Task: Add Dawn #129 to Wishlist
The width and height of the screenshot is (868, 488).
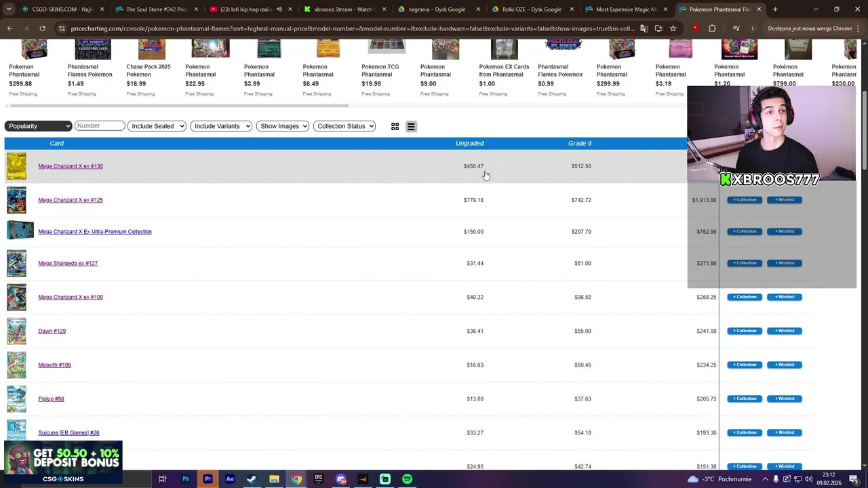Action: click(785, 331)
